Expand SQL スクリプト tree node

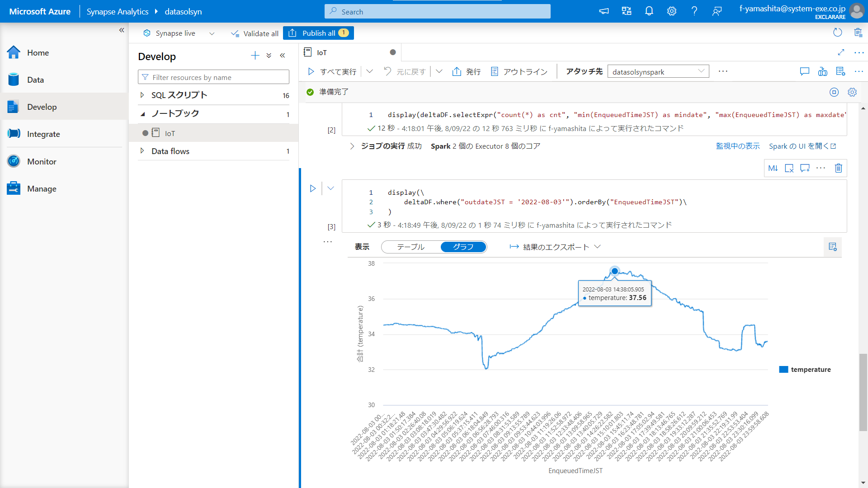click(x=142, y=95)
